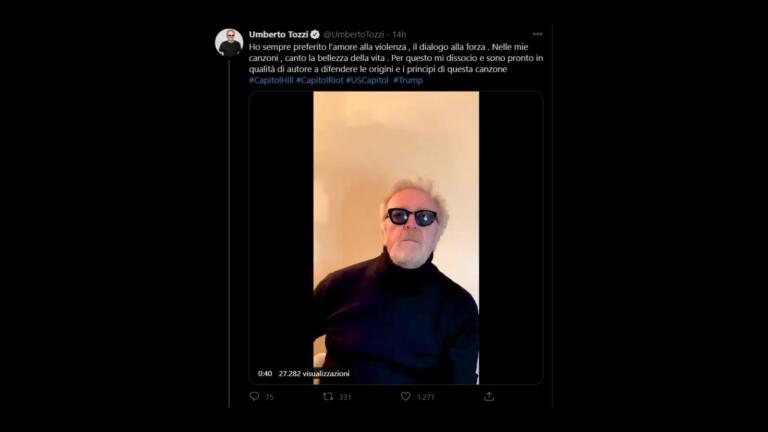Click the 75 replies count
768x432 pixels.
pos(269,397)
